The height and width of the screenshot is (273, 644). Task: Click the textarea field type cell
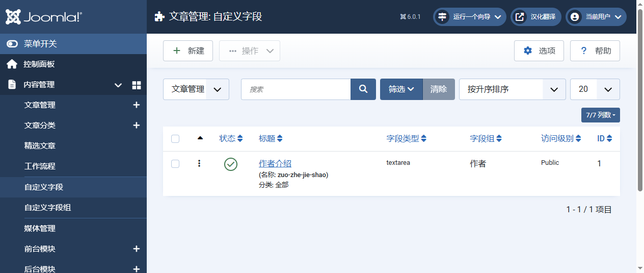tap(398, 163)
